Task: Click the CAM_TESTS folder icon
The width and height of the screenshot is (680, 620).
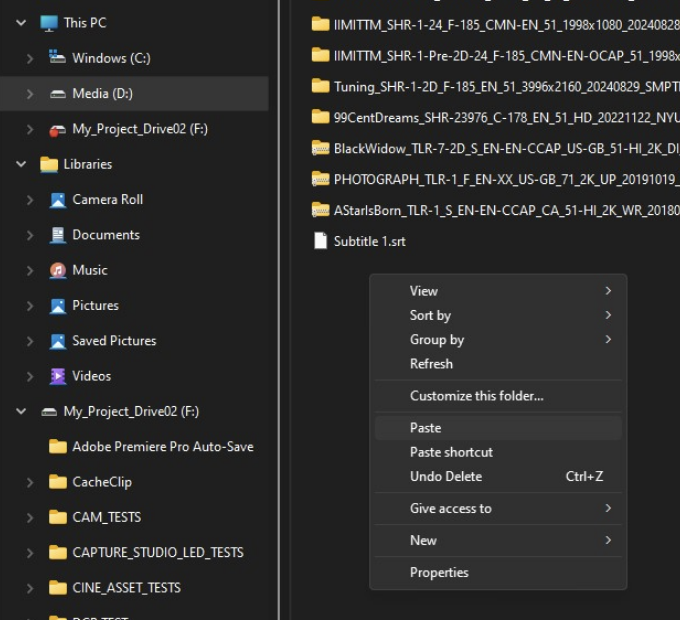Action: [58, 517]
